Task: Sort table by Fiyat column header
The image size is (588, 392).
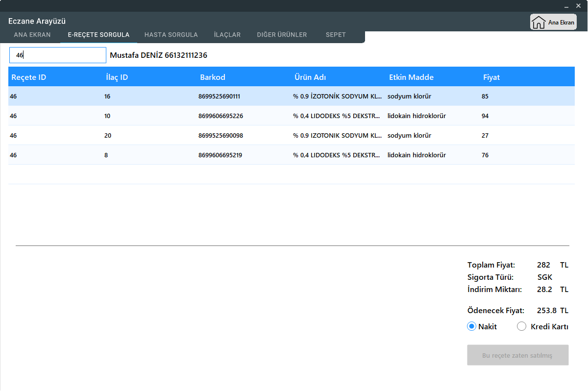Action: (491, 77)
